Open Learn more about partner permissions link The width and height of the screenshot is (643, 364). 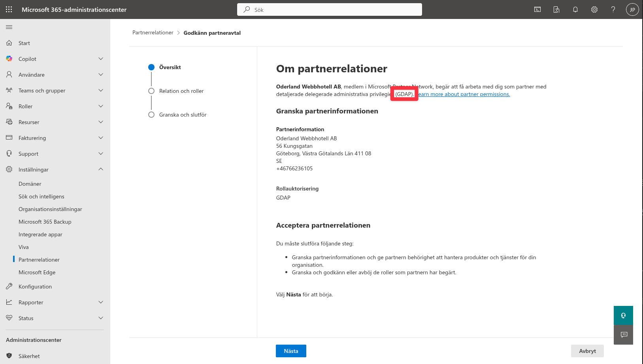tap(465, 94)
